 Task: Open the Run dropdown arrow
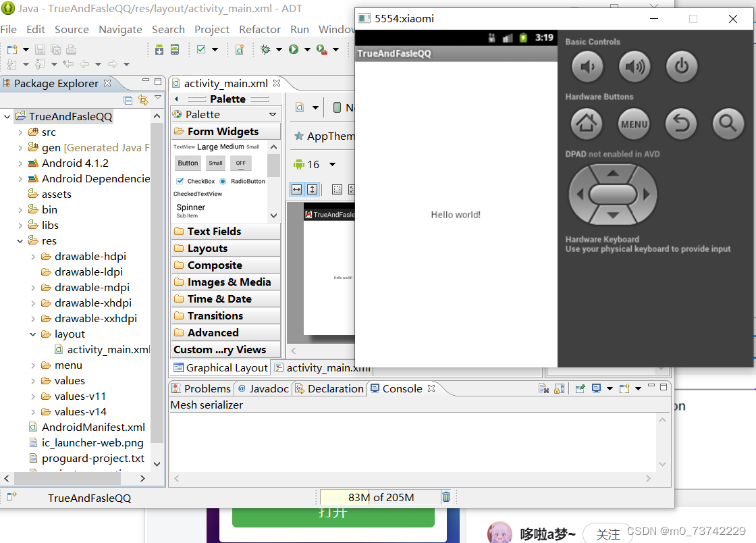(307, 50)
